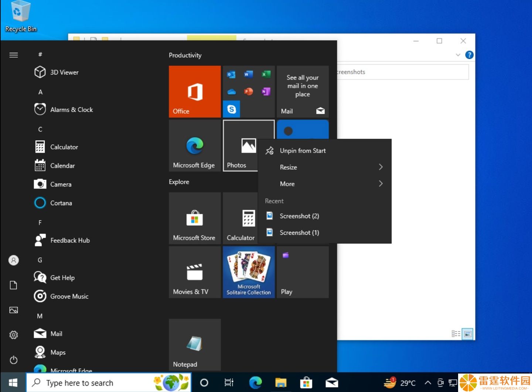Open the Power options
Image resolution: width=532 pixels, height=392 pixels.
coord(14,360)
